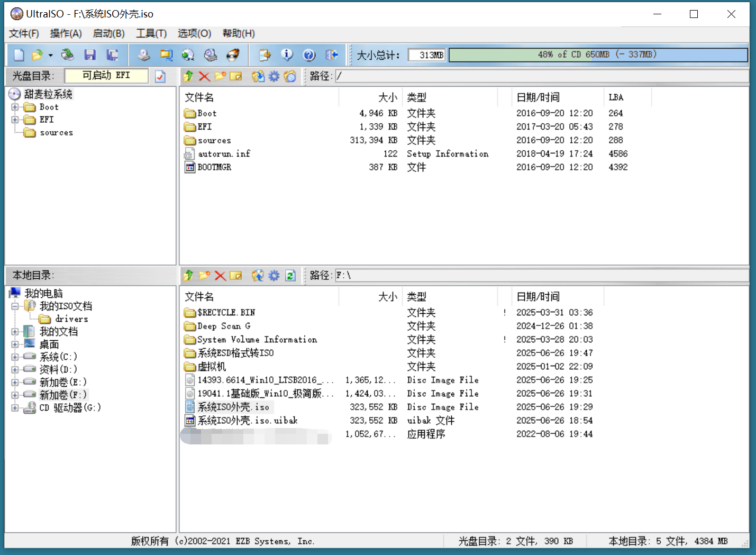
Task: Click the blue info properties icon
Action: click(x=287, y=55)
